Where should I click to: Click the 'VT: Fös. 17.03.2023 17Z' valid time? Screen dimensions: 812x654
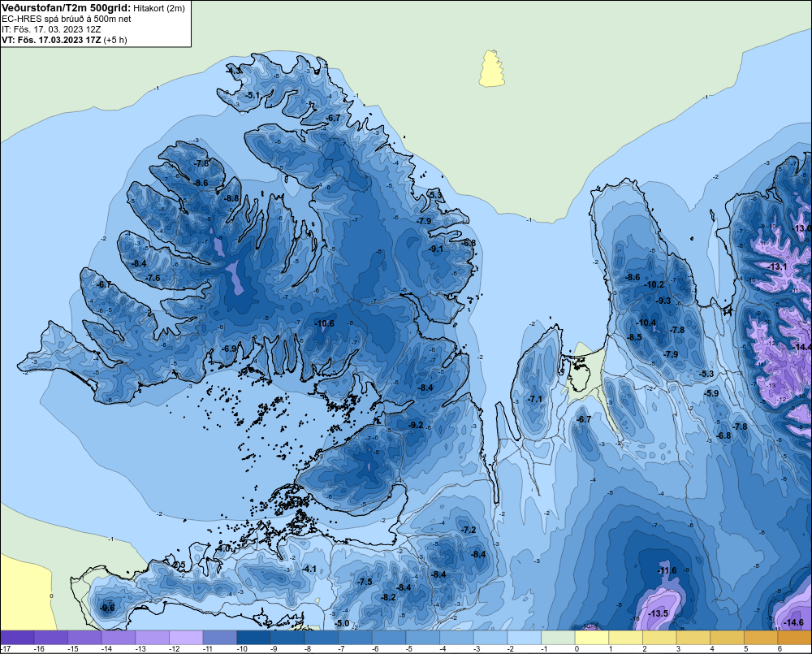tap(52, 39)
